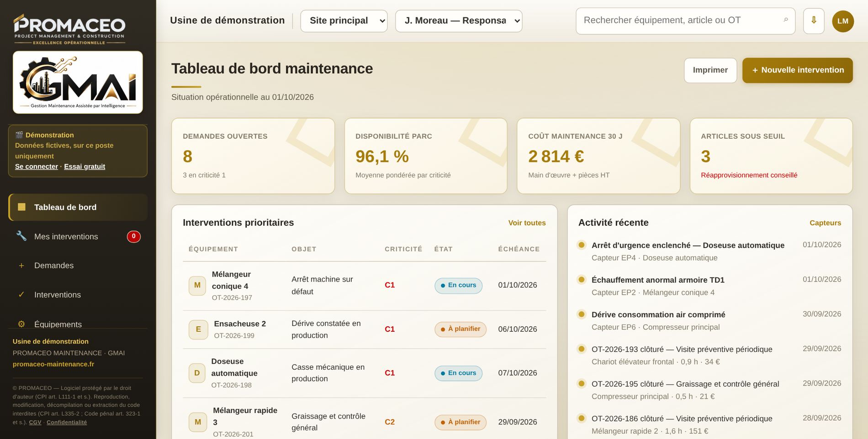Open the Site principal dropdown
The height and width of the screenshot is (439, 868).
pos(344,21)
